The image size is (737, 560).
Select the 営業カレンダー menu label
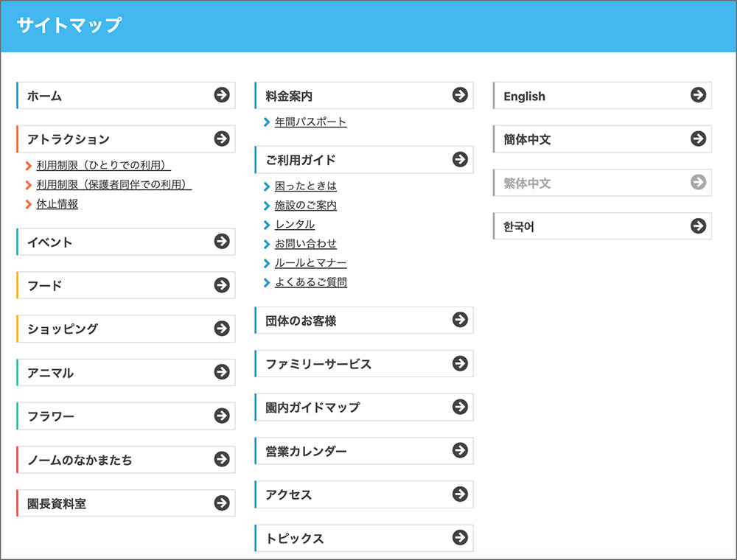pos(306,452)
